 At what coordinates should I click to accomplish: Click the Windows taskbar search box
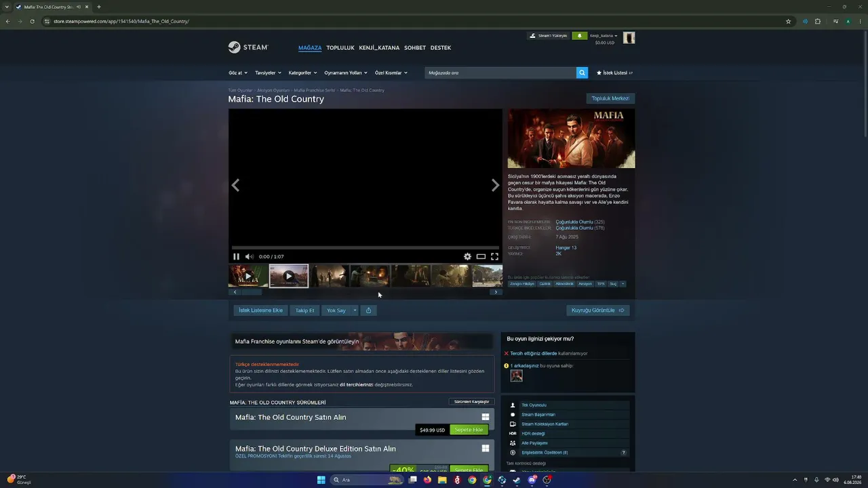pyautogui.click(x=367, y=480)
